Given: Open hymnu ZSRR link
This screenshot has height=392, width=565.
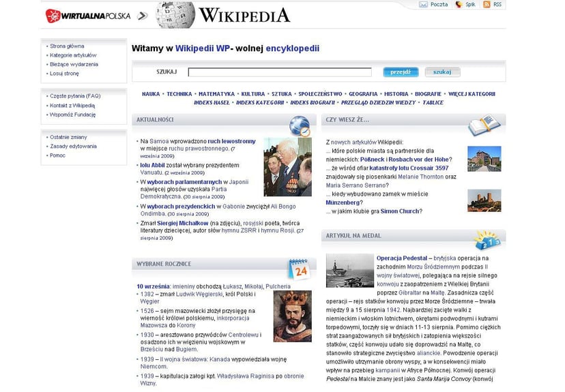Looking at the screenshot, I should coord(239,230).
